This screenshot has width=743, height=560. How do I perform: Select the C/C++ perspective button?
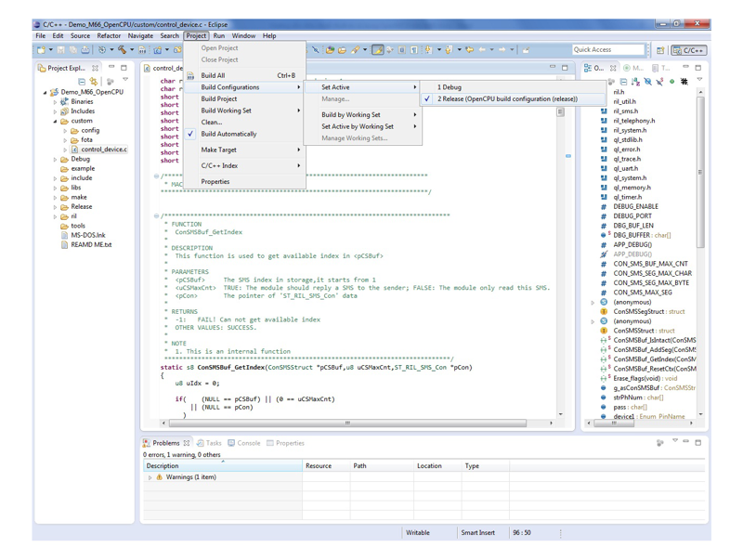point(689,50)
